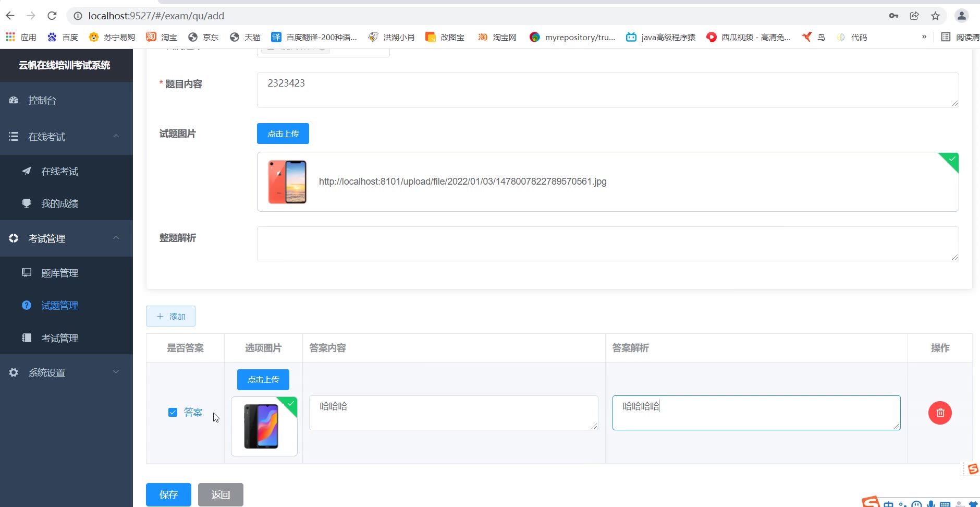Screen dimensions: 980x507
Task: Open the 百度翻译 bookmark
Action: [x=314, y=37]
